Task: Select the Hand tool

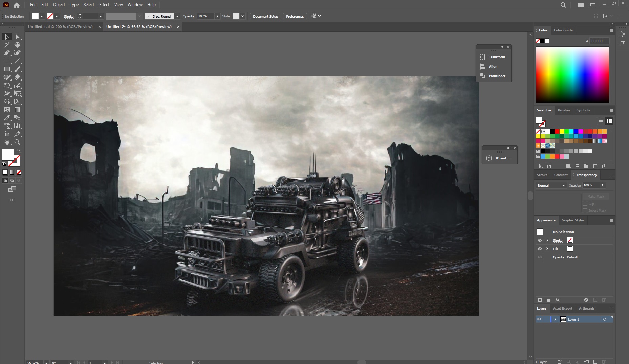Action: coord(7,142)
